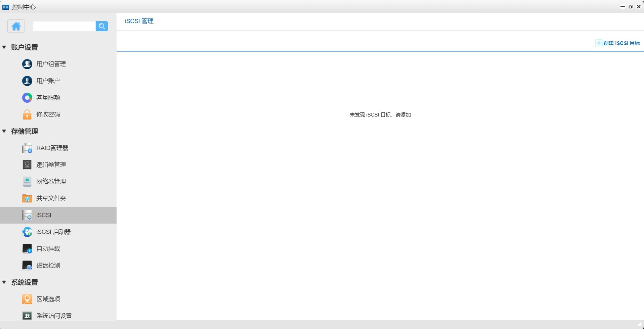Open 容量限额 quota icon

[27, 98]
